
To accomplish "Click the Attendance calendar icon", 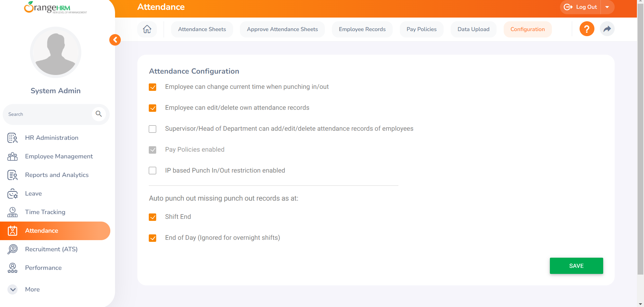I will click(12, 231).
